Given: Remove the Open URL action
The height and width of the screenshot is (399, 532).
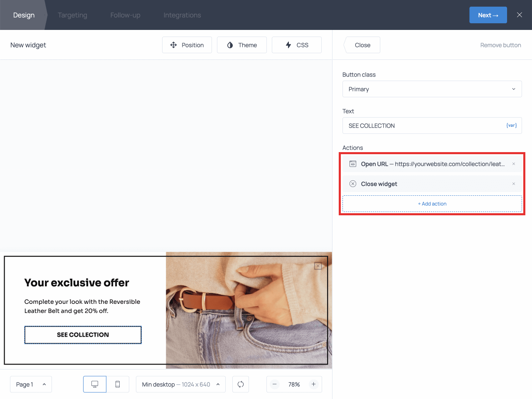Looking at the screenshot, I should click(514, 164).
